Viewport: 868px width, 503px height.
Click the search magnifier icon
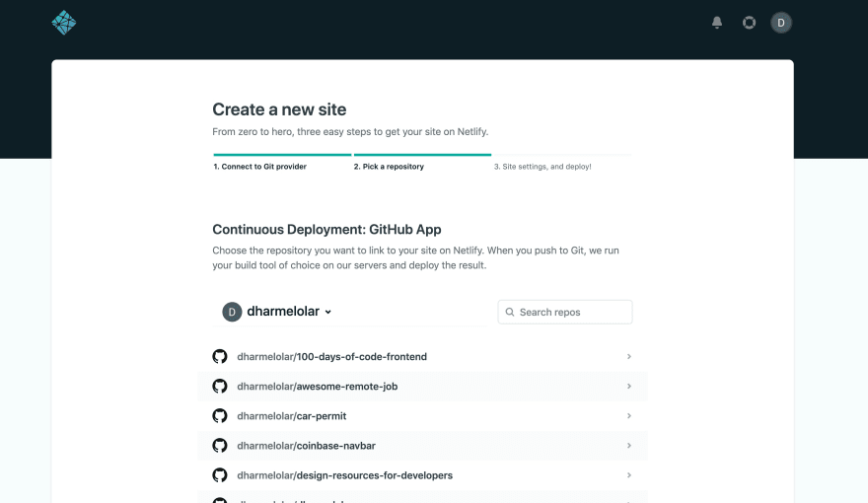click(510, 312)
